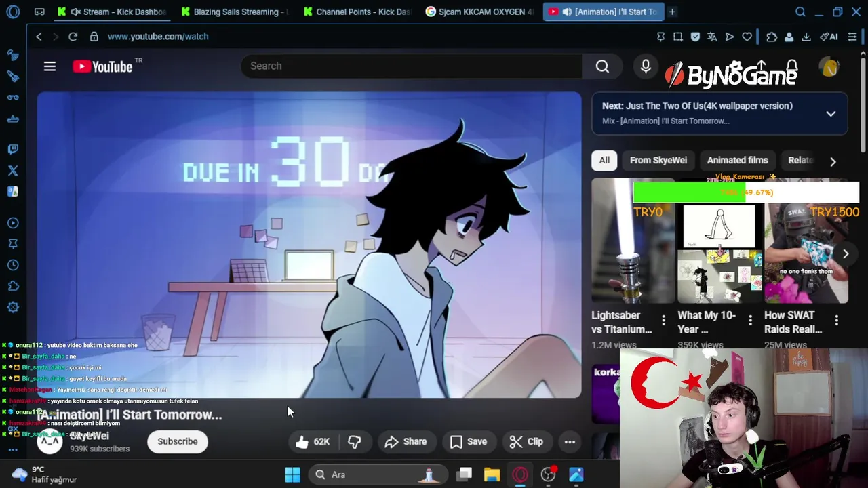Image resolution: width=868 pixels, height=488 pixels.
Task: Click the www.youtube.com/watch address bar
Action: [x=157, y=37]
